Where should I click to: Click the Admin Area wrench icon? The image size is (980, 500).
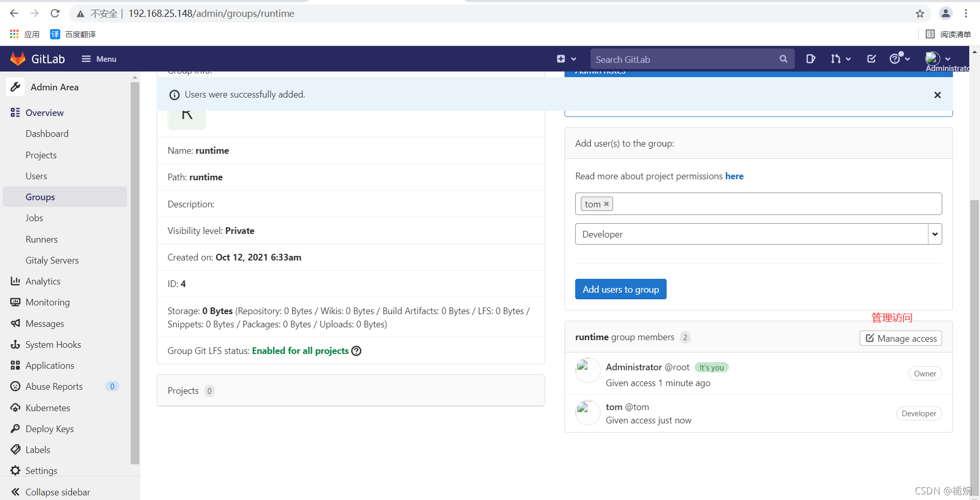pos(15,87)
